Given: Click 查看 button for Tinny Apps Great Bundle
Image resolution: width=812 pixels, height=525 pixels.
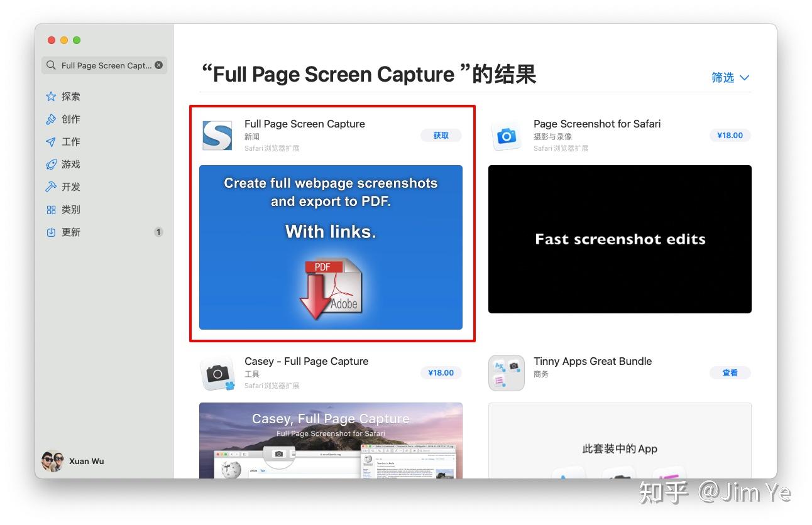Looking at the screenshot, I should point(730,373).
